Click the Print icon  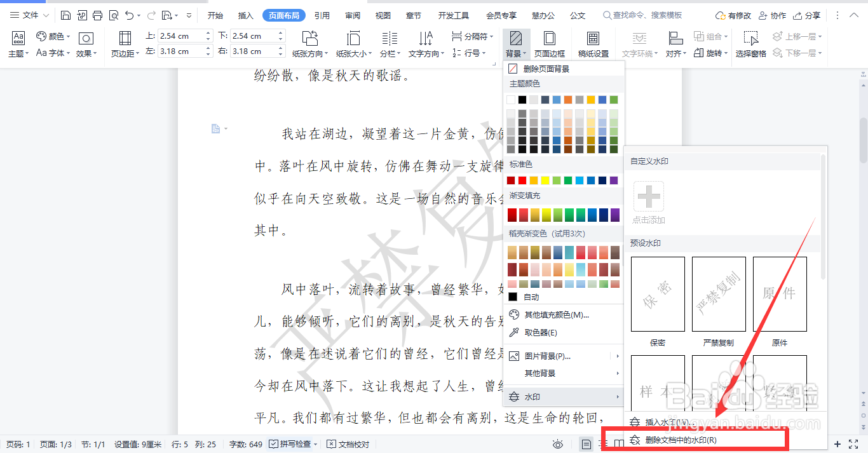pos(97,15)
